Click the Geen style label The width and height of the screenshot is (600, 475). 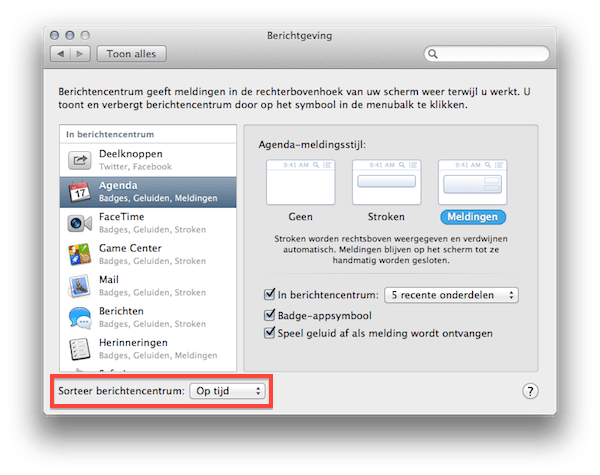[300, 217]
